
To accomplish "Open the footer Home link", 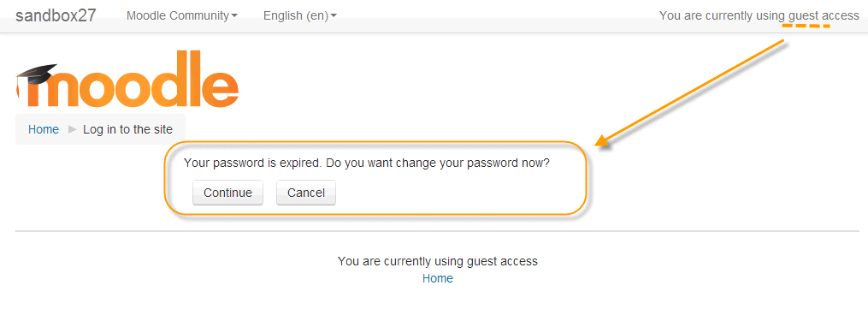I will click(437, 278).
